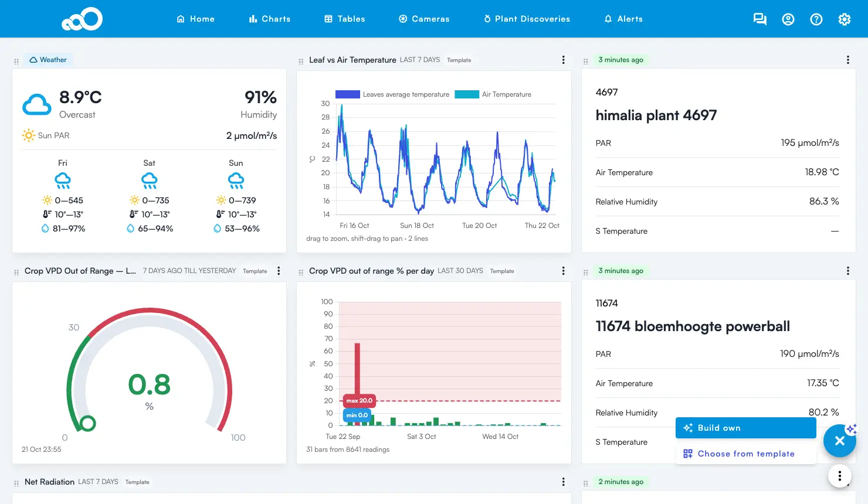868x504 pixels.
Task: Click the max 20.0 chart label
Action: point(360,401)
